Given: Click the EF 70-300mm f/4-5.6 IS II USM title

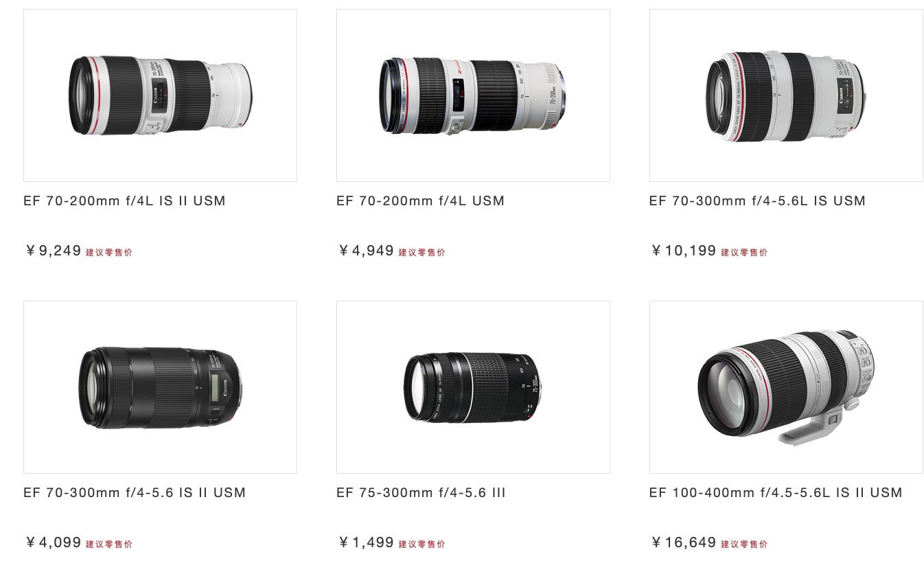Looking at the screenshot, I should click(x=135, y=493).
